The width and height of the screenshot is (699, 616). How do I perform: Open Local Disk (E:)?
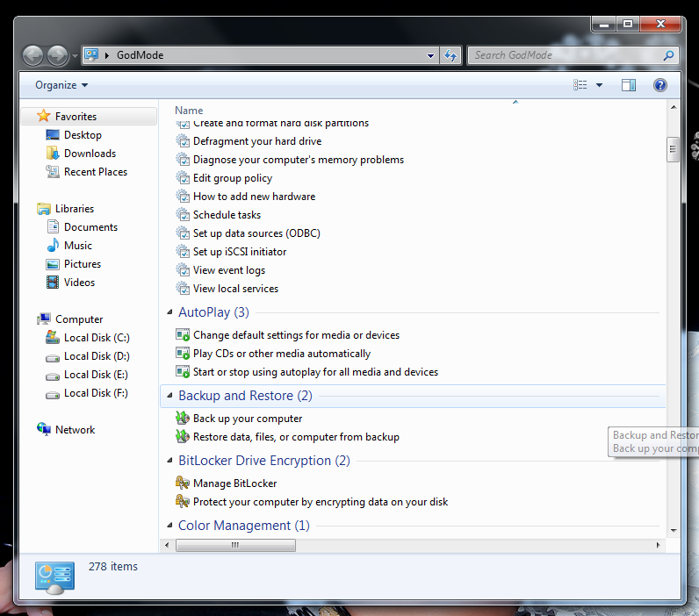click(96, 375)
